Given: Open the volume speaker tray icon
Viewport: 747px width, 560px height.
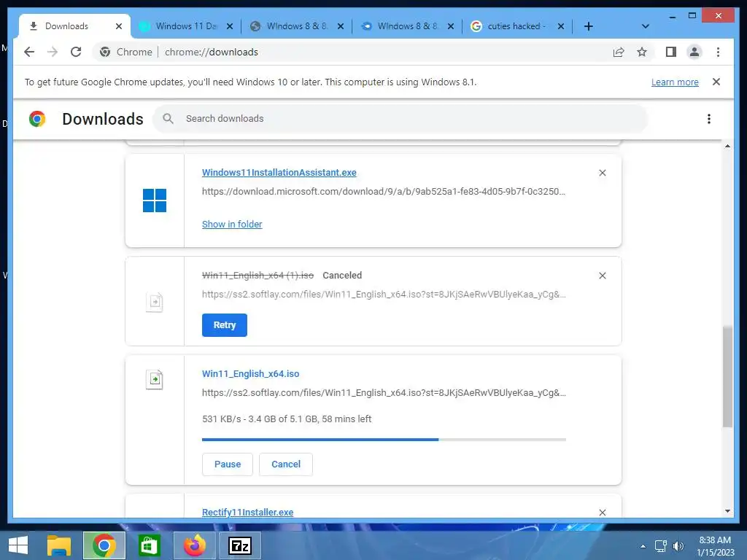Looking at the screenshot, I should pos(678,546).
